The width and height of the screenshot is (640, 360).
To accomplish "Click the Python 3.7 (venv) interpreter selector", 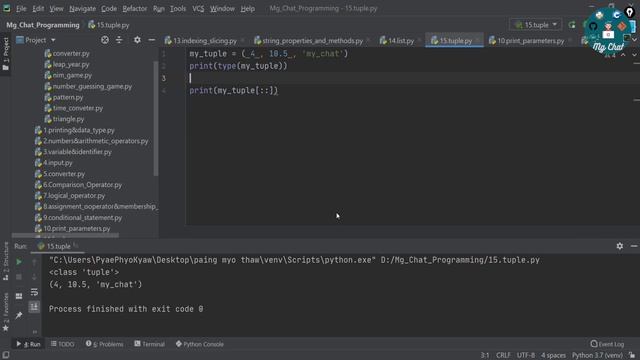I will (x=597, y=356).
